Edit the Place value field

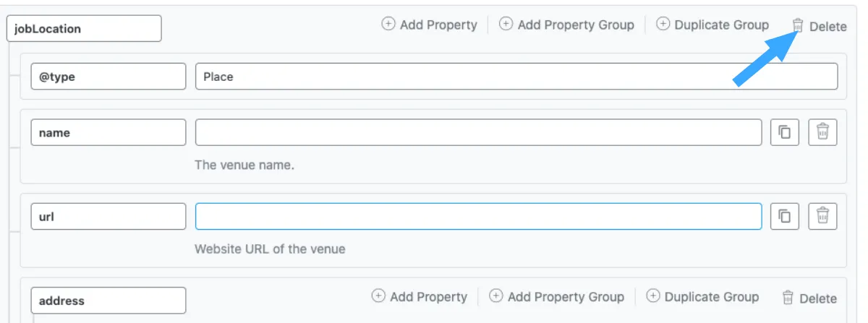coord(516,76)
